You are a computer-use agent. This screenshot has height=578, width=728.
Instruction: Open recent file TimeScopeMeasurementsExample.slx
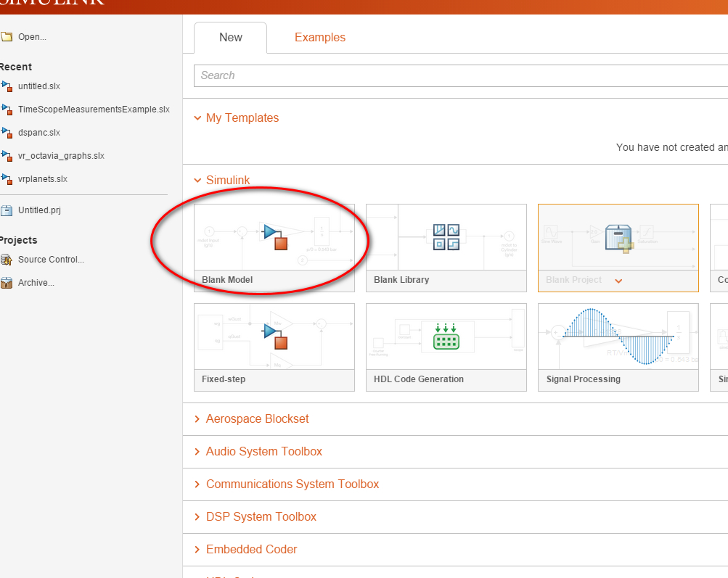point(94,110)
